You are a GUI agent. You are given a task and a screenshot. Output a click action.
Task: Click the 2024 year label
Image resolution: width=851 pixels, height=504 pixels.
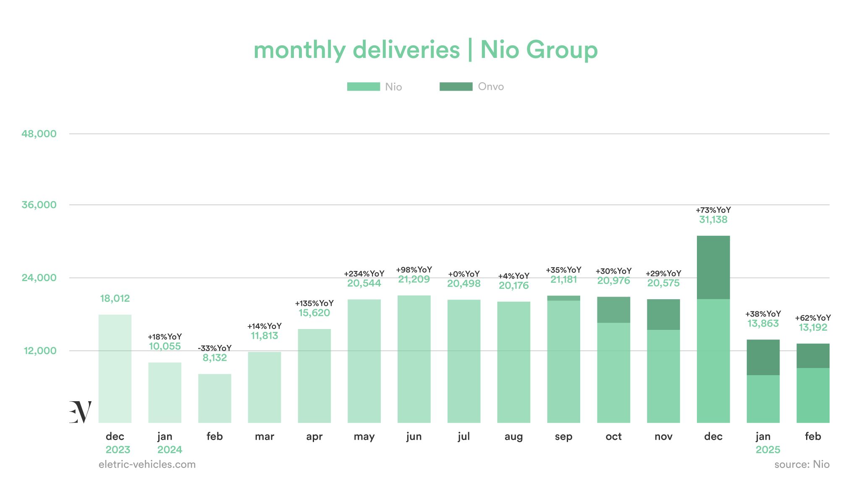170,450
